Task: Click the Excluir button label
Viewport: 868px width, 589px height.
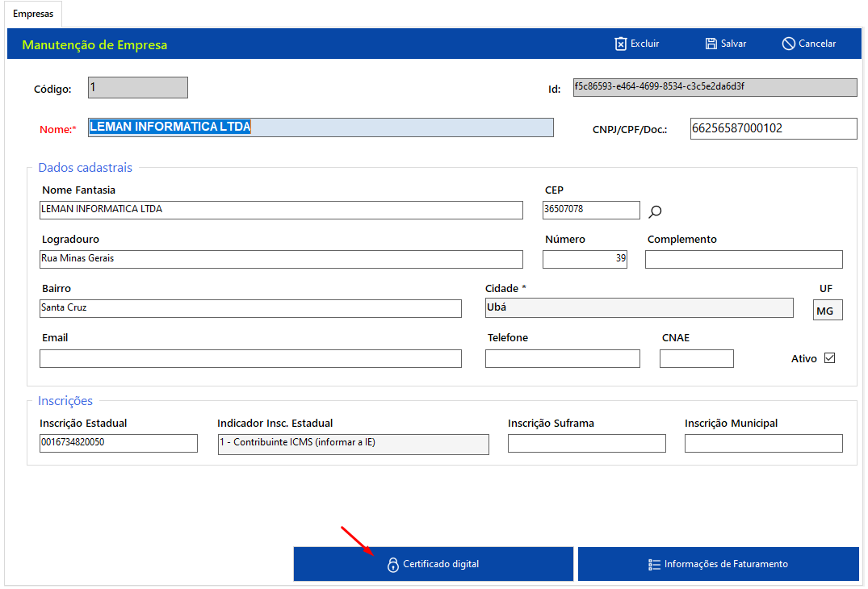Action: pyautogui.click(x=644, y=44)
